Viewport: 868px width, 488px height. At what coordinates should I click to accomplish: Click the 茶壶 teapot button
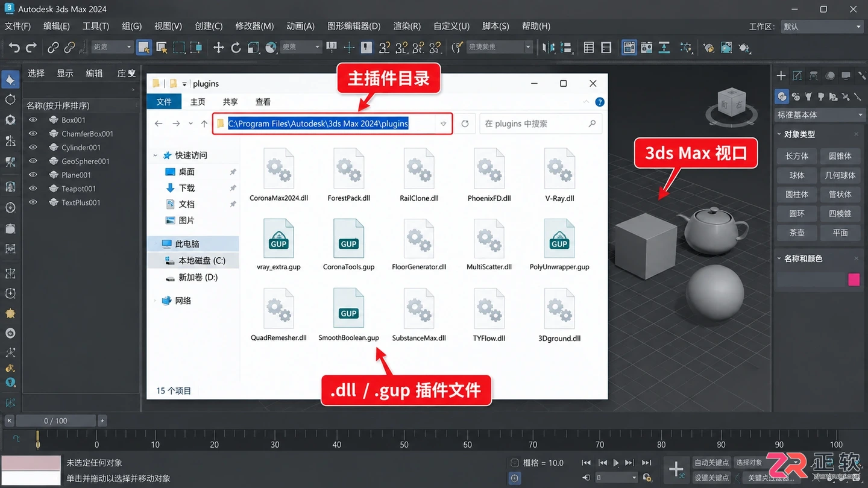tap(797, 233)
